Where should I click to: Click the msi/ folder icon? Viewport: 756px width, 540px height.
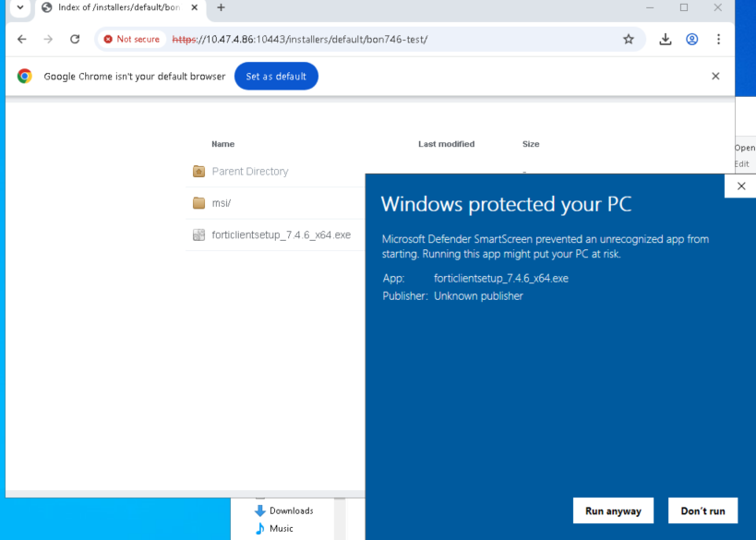tap(198, 203)
